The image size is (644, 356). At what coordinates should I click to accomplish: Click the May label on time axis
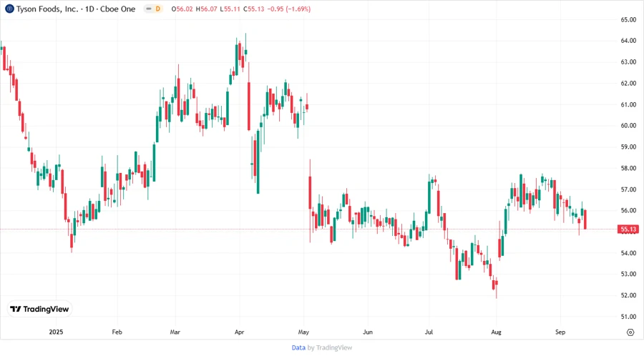point(303,332)
